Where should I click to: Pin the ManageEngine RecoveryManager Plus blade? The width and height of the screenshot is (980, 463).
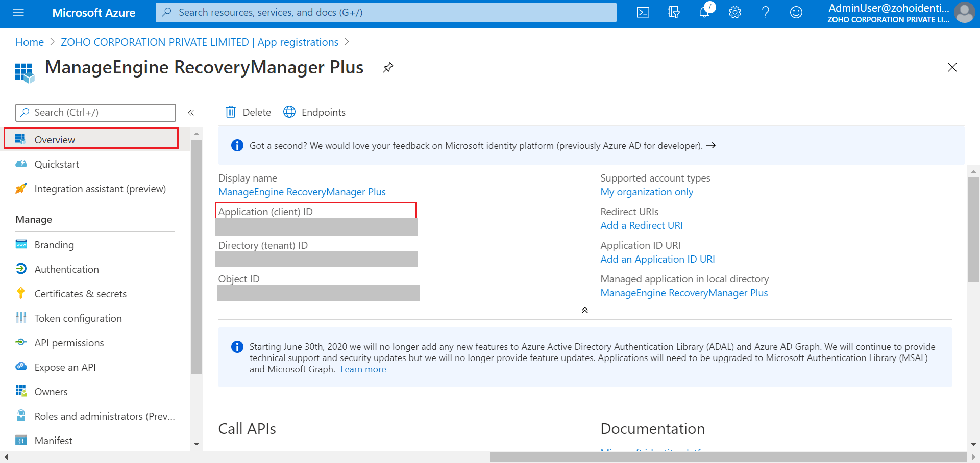pos(388,67)
